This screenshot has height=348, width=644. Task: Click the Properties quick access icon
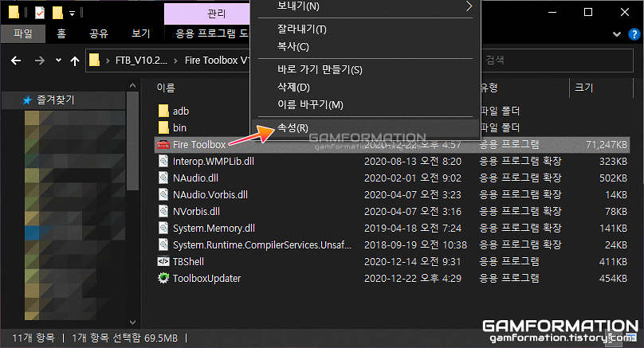coord(39,13)
